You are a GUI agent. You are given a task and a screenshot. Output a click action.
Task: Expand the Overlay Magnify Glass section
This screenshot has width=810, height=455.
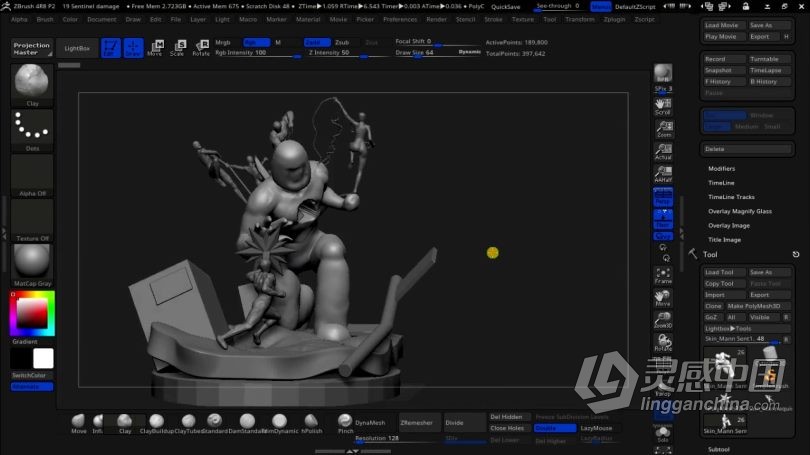pyautogui.click(x=740, y=211)
